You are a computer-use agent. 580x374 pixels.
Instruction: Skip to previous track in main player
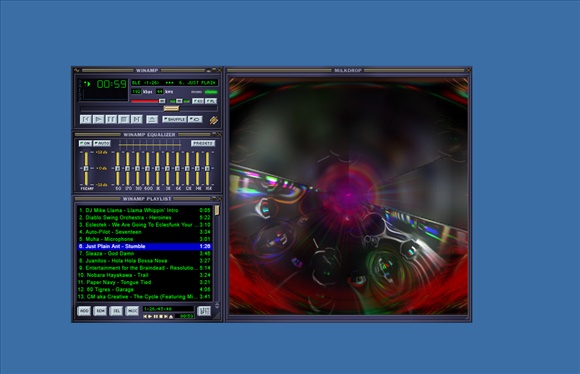(x=86, y=119)
